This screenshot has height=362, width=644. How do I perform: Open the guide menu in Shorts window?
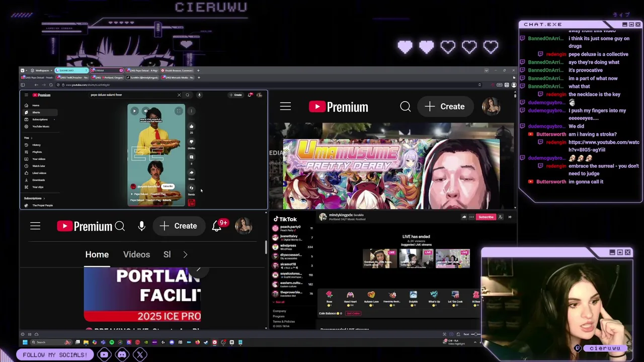26,95
